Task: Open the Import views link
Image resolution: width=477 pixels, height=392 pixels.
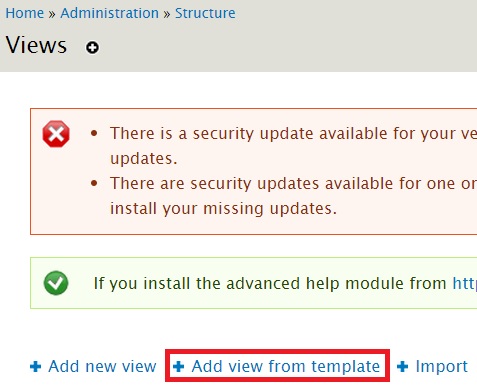Action: (442, 366)
